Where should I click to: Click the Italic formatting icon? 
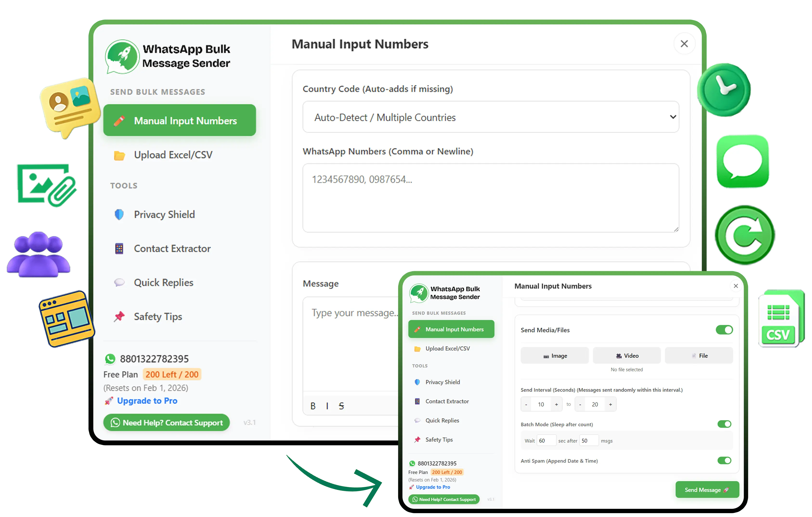(x=327, y=406)
